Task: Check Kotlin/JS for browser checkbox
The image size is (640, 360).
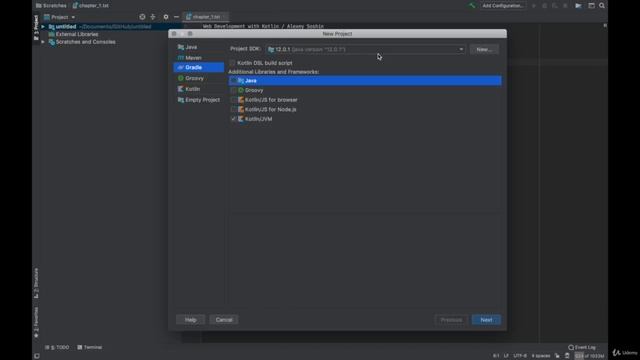Action: tap(233, 100)
